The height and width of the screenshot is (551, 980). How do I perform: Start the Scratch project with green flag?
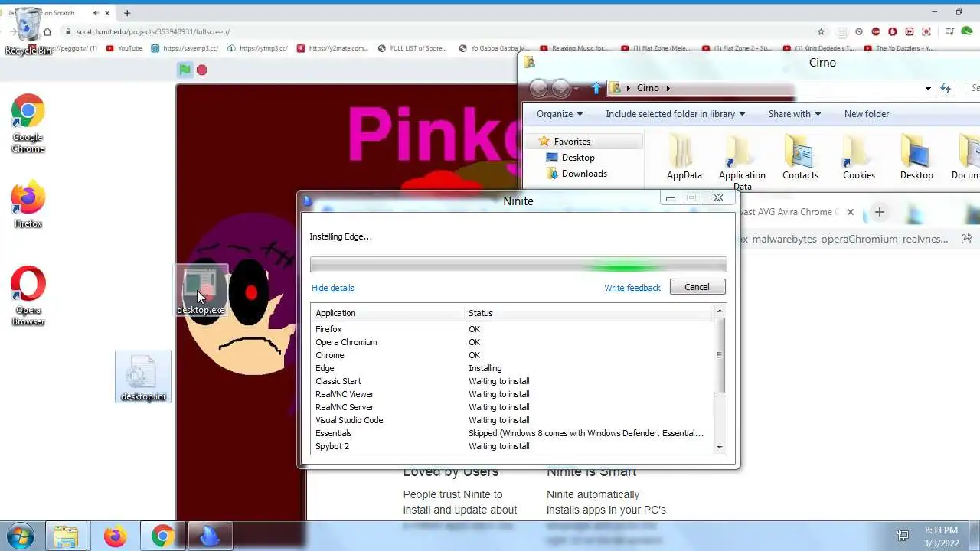tap(185, 70)
